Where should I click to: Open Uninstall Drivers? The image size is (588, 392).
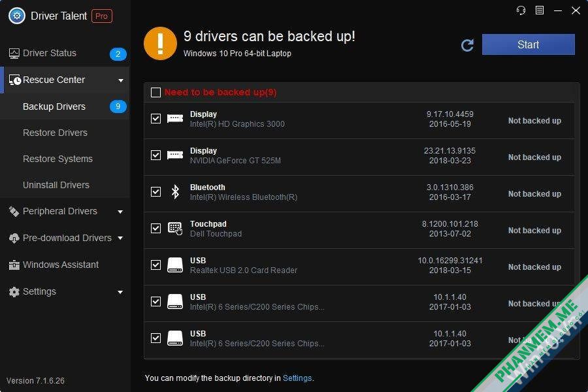click(x=65, y=185)
